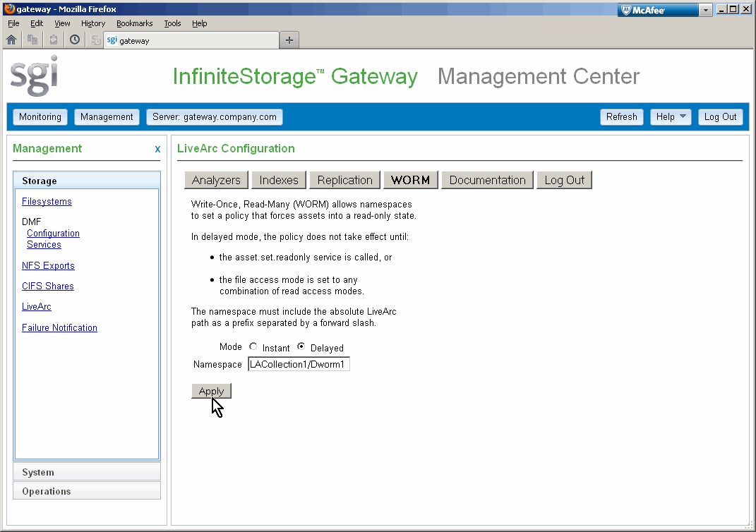Click the Refresh button
756x532 pixels.
(x=621, y=117)
